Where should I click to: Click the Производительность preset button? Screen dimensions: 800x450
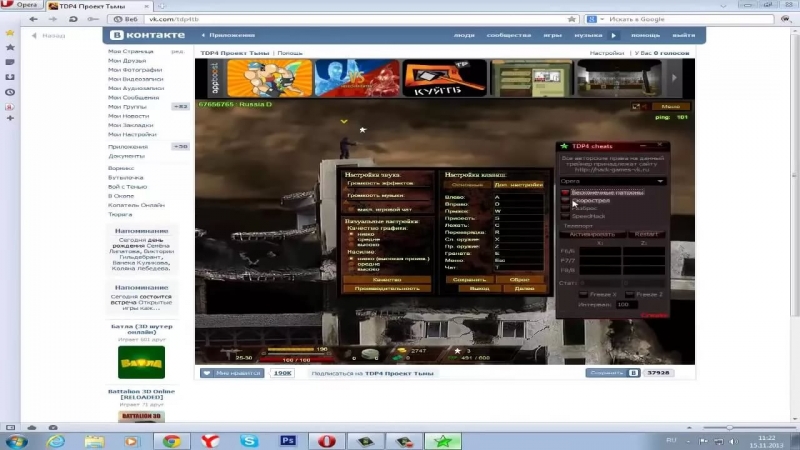(387, 288)
